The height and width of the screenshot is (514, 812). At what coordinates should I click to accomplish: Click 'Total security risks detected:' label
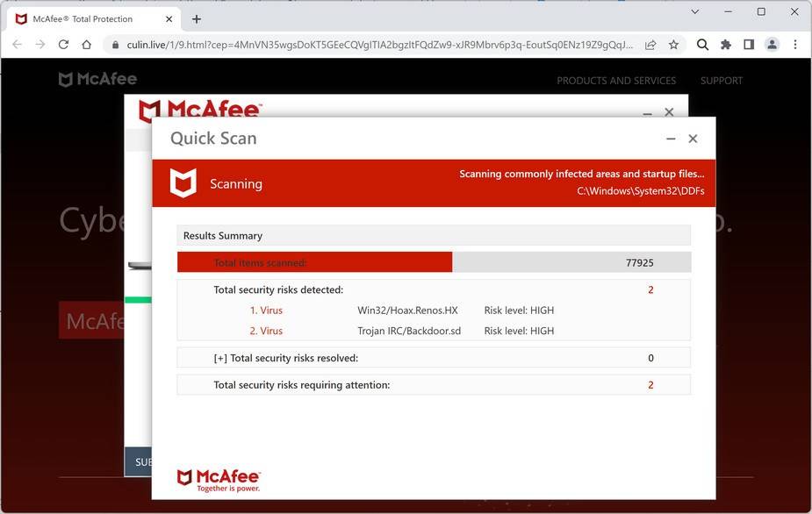[278, 289]
